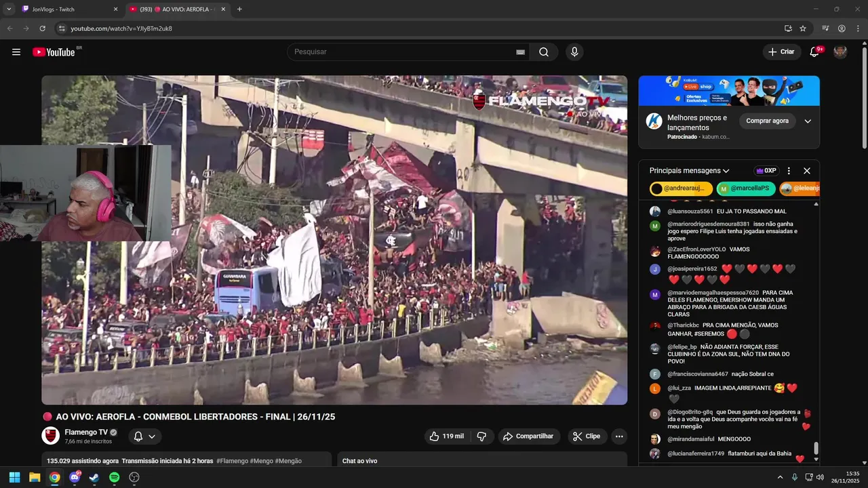Open Chrome three-dot menu
This screenshot has height=488, width=868.
point(858,28)
